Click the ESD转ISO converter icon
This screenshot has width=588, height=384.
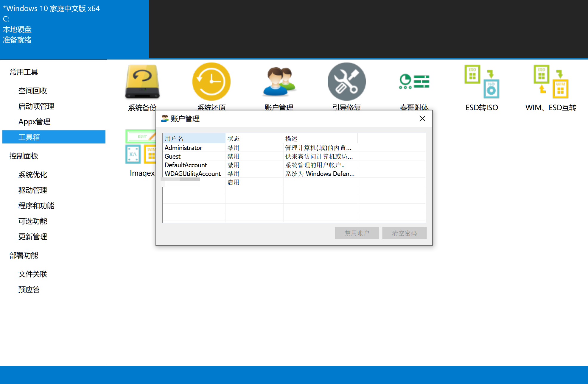point(482,82)
